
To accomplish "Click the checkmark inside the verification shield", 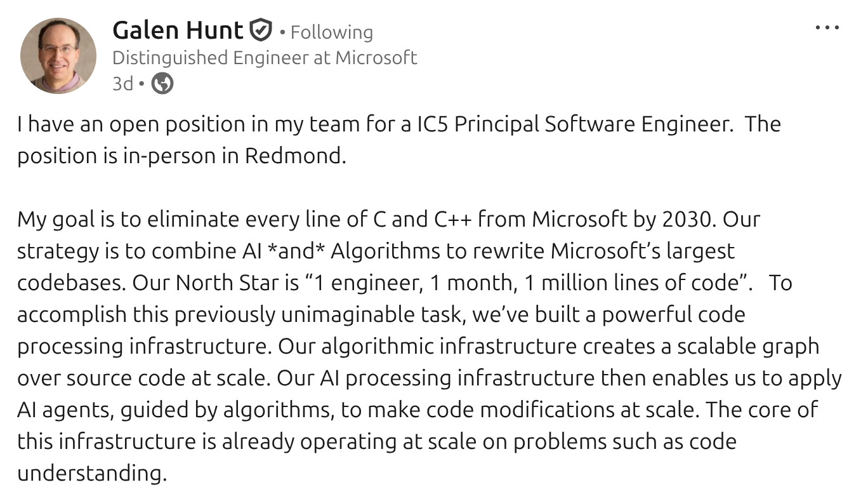I will 260,29.
